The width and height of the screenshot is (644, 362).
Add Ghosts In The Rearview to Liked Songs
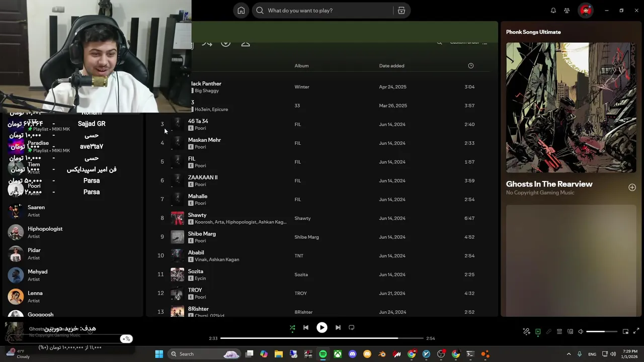tap(632, 188)
